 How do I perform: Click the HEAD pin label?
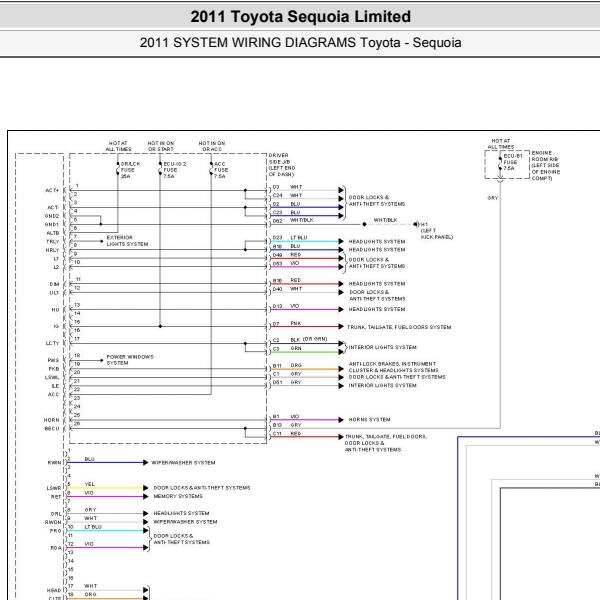[54, 590]
